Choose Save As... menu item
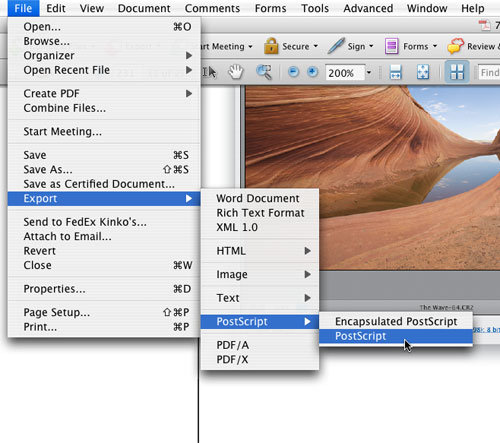Image resolution: width=500 pixels, height=443 pixels. [x=104, y=170]
